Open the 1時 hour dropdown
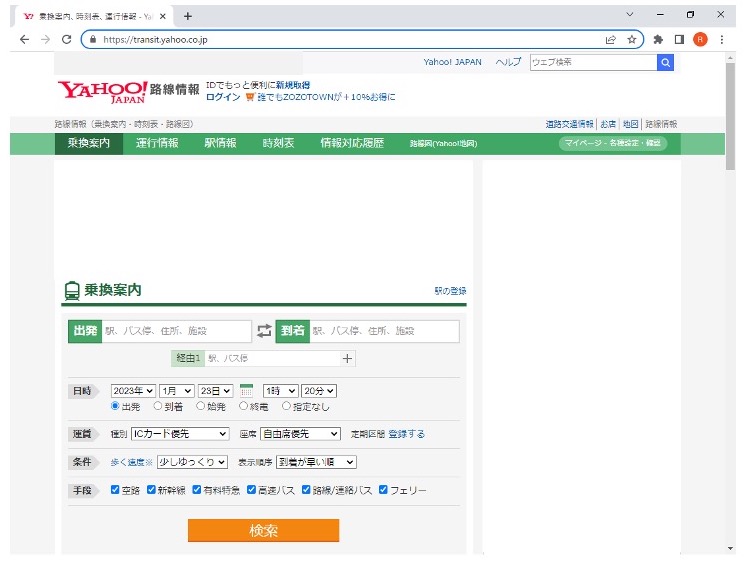The width and height of the screenshot is (746, 562). [281, 391]
